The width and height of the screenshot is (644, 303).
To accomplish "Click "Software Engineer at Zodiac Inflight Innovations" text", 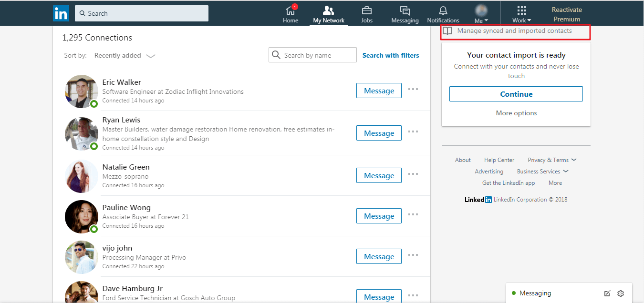I will [173, 91].
